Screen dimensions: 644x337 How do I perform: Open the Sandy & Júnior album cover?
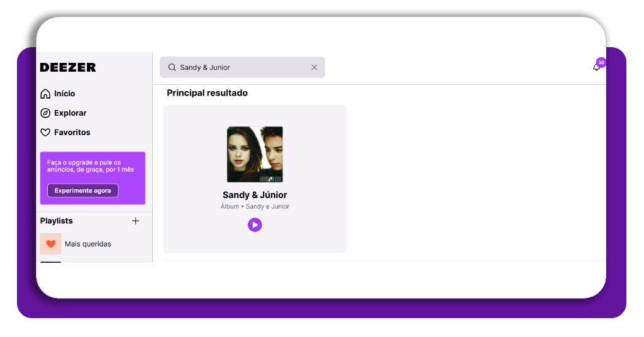[255, 154]
